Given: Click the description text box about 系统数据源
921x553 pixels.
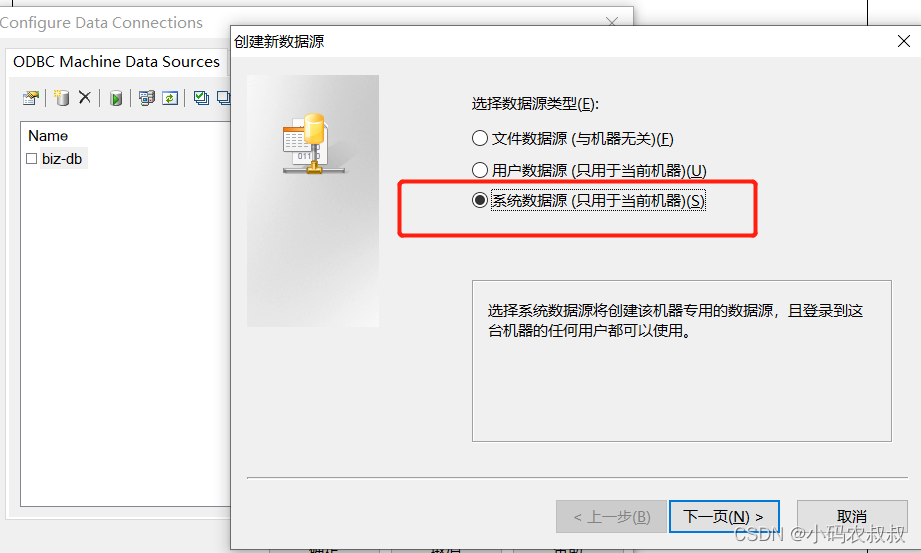Looking at the screenshot, I should pyautogui.click(x=681, y=361).
